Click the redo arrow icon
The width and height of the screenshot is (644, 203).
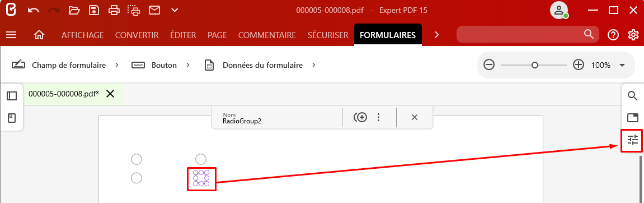click(x=53, y=10)
